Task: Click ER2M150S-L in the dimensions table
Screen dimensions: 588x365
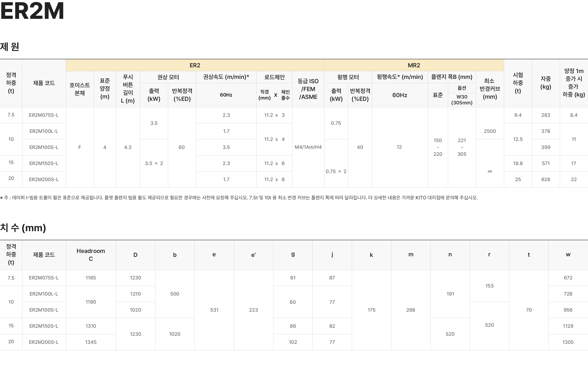Action: pyautogui.click(x=44, y=326)
